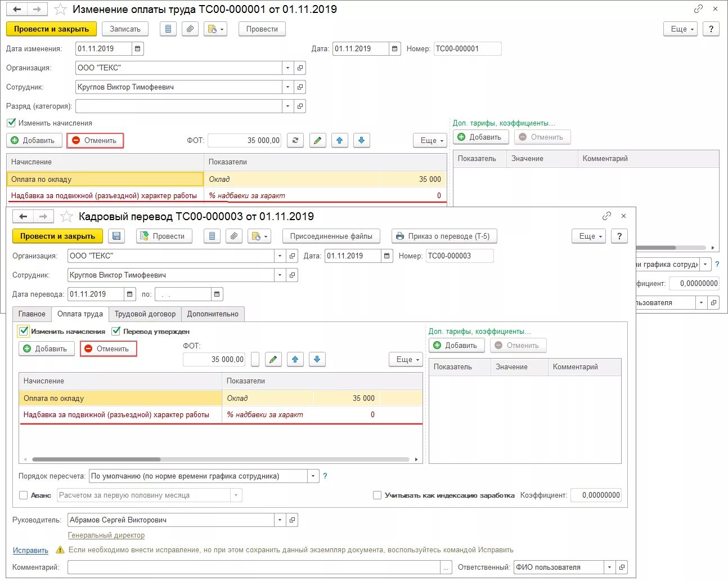Click pencil edit icon in Кадровый перевод
Screen dimensions: 728x581
pyautogui.click(x=273, y=359)
